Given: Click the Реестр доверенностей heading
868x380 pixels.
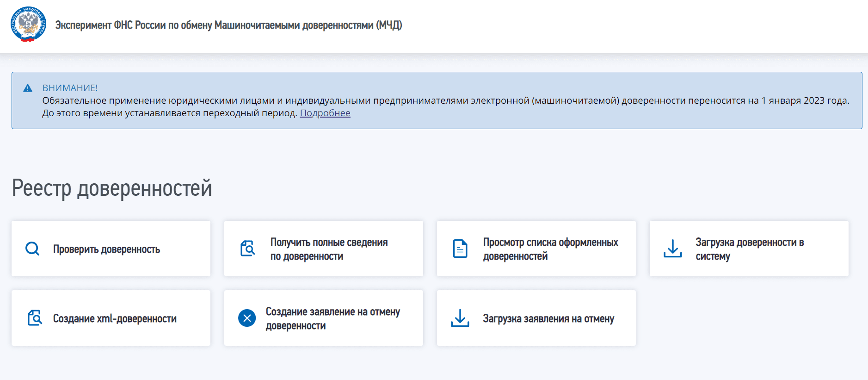Looking at the screenshot, I should pyautogui.click(x=112, y=188).
